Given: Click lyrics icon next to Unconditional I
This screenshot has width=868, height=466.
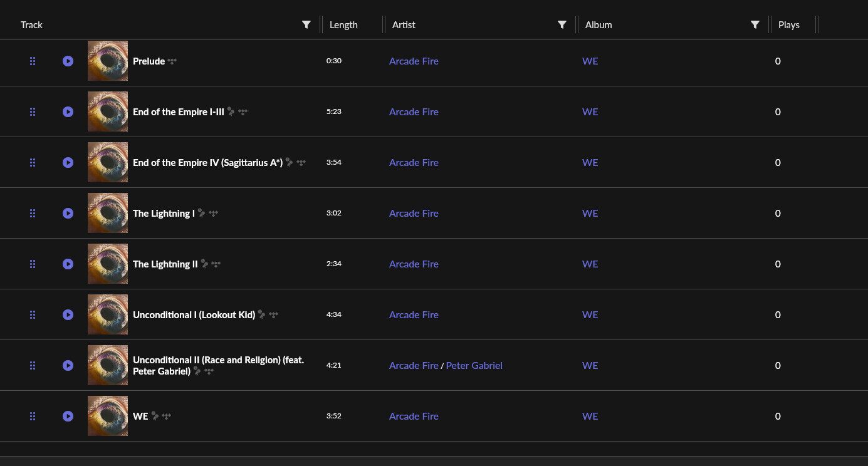Looking at the screenshot, I should tap(262, 314).
